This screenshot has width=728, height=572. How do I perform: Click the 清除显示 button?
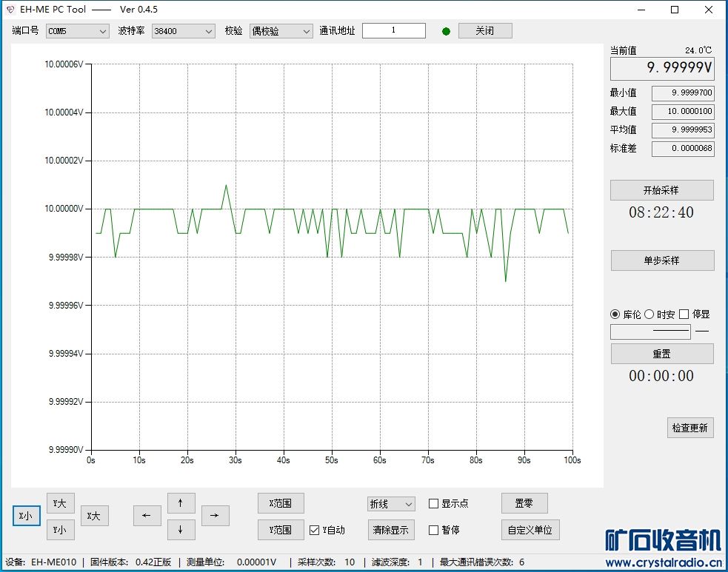point(391,529)
